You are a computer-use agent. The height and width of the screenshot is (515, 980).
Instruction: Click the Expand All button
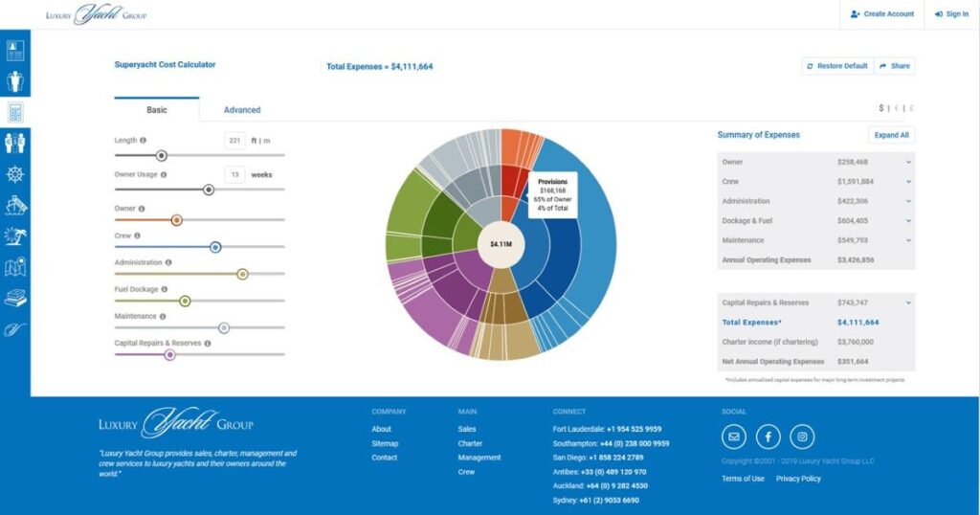coord(891,135)
